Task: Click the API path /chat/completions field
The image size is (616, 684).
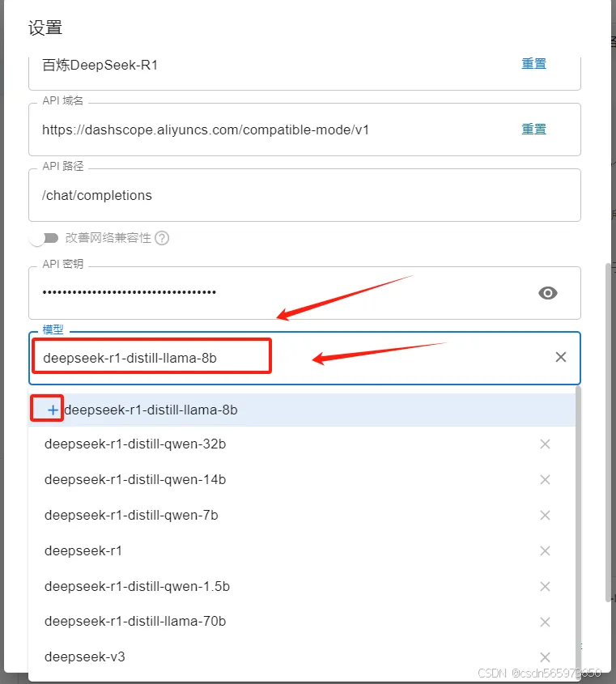Action: pos(304,195)
